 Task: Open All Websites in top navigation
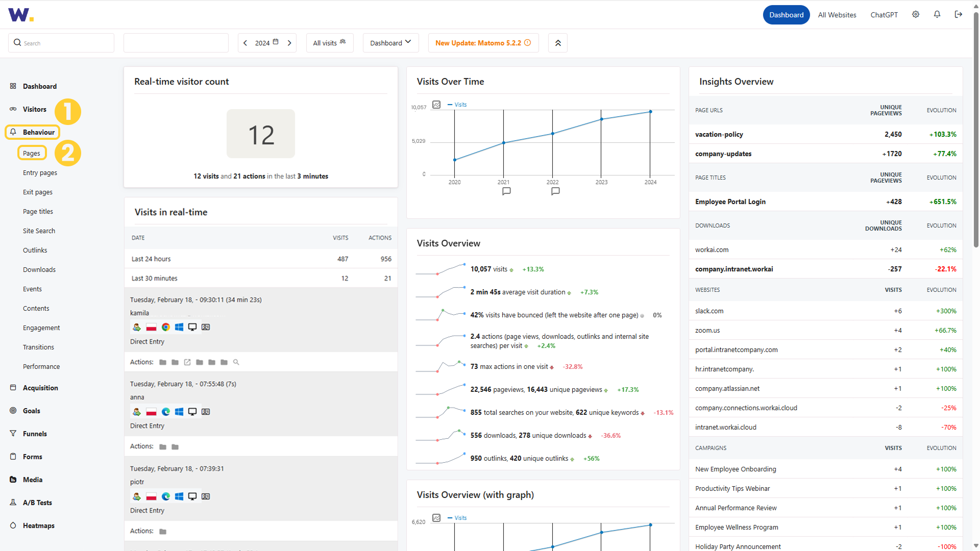tap(837, 15)
